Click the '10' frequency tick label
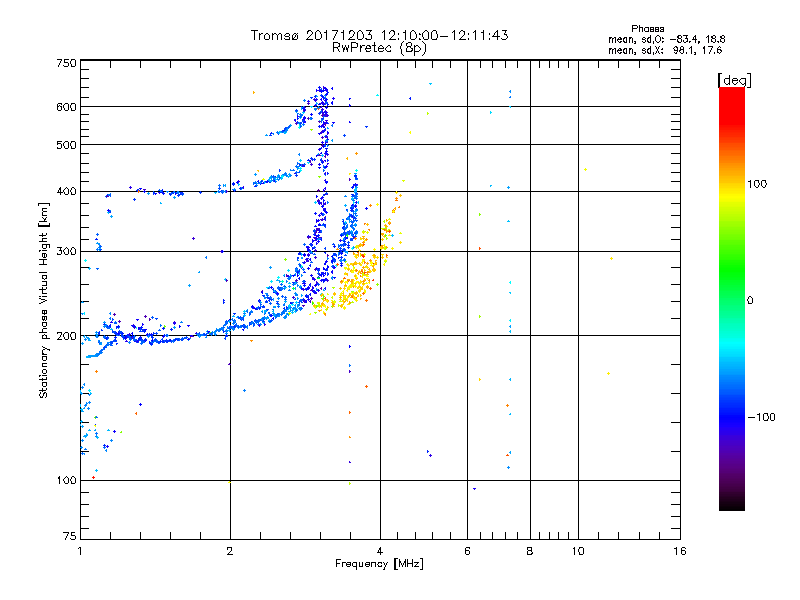This screenshot has width=800, height=600. [578, 551]
